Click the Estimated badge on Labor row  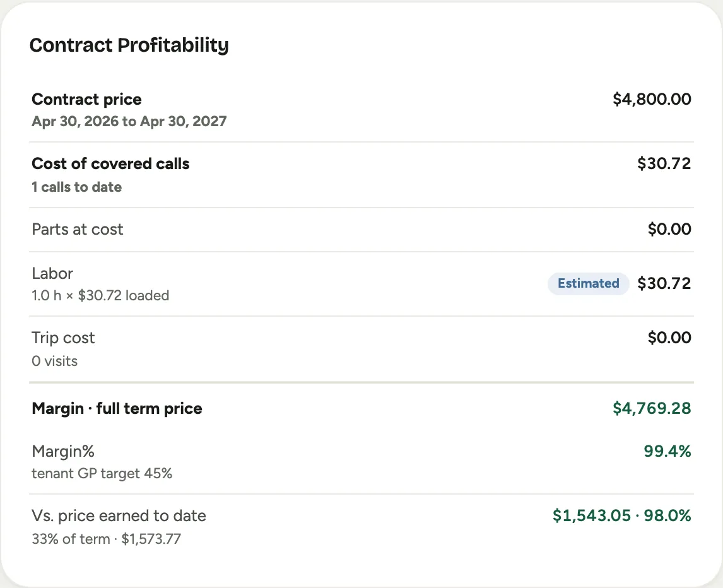click(589, 283)
